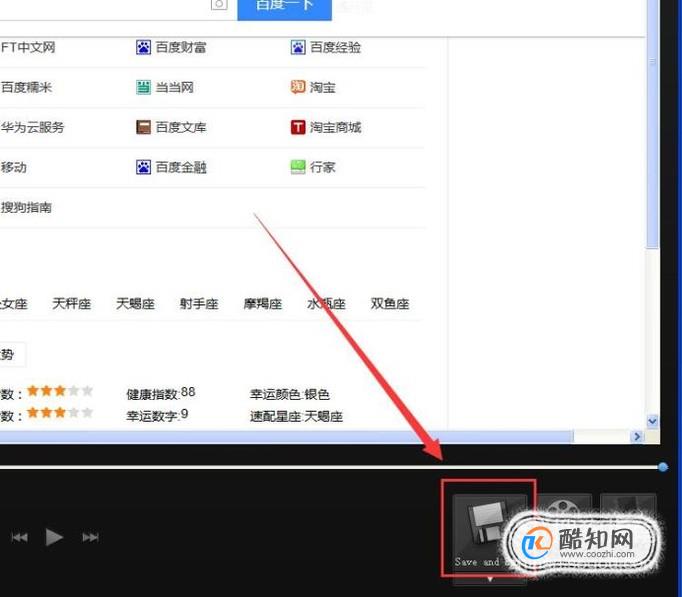The height and width of the screenshot is (597, 682).
Task: Click the brown book icon of 百度文库
Action: [x=143, y=127]
